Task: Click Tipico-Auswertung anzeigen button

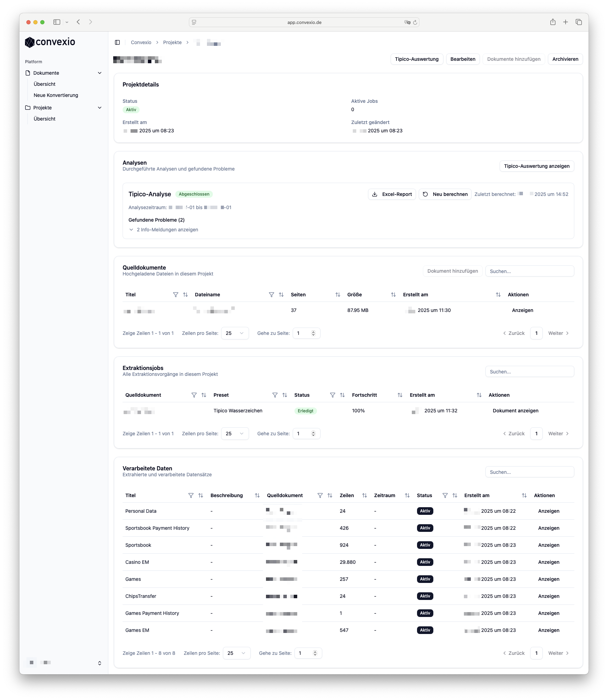Action: coord(536,166)
